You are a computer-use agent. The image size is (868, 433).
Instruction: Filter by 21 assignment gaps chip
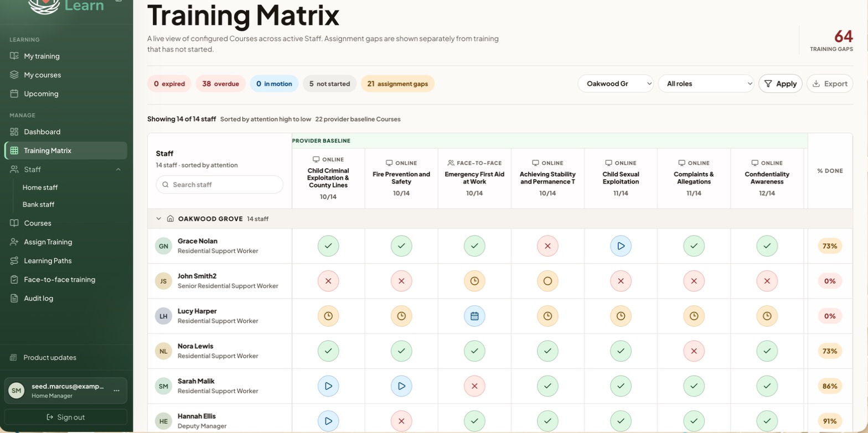click(397, 84)
